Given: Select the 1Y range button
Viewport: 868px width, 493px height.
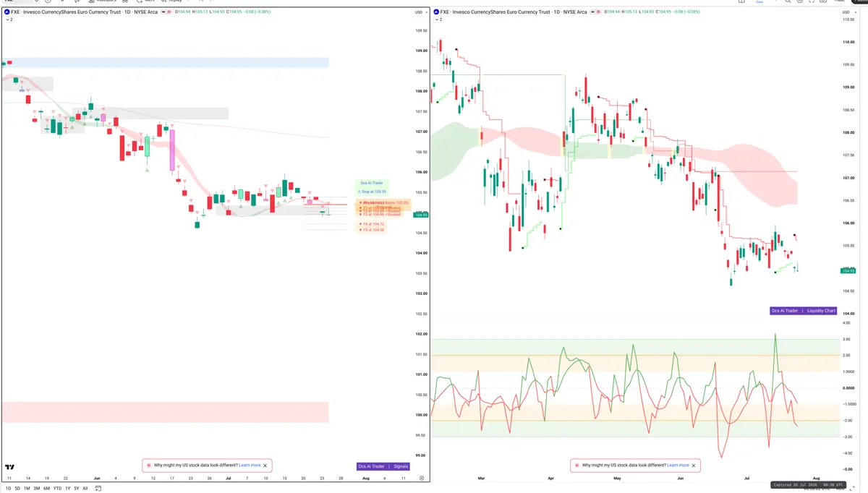Looking at the screenshot, I should point(67,489).
